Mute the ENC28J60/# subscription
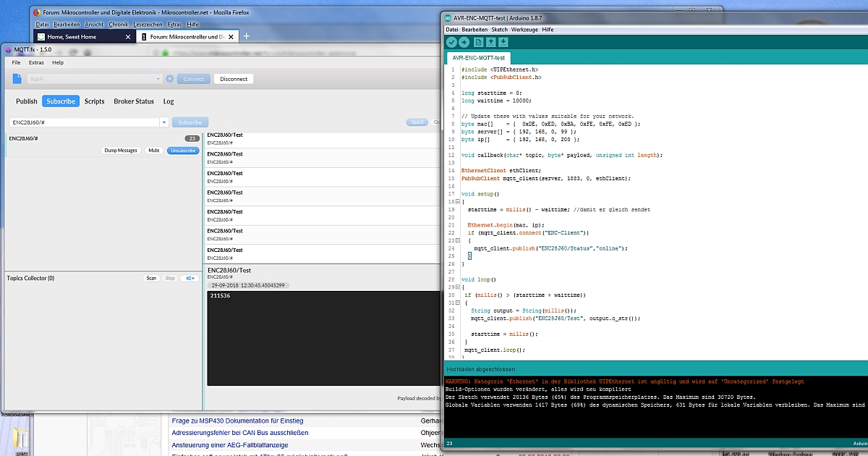 (x=153, y=151)
